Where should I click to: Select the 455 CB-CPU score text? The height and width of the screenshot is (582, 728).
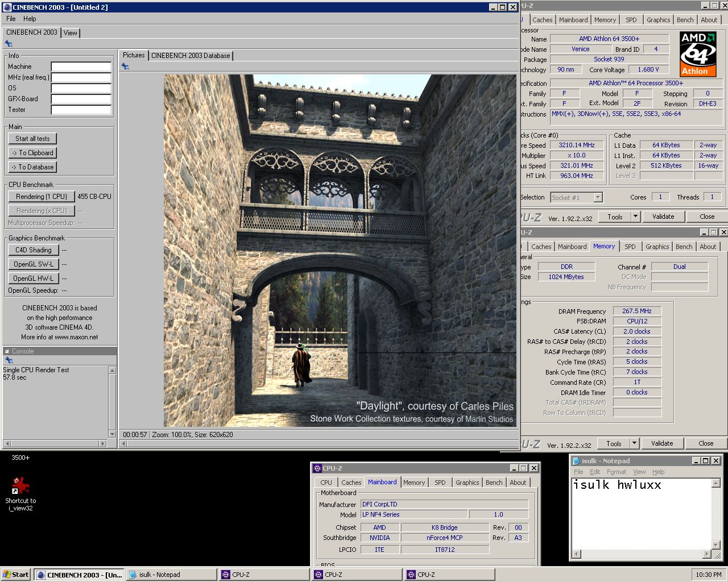click(x=94, y=197)
